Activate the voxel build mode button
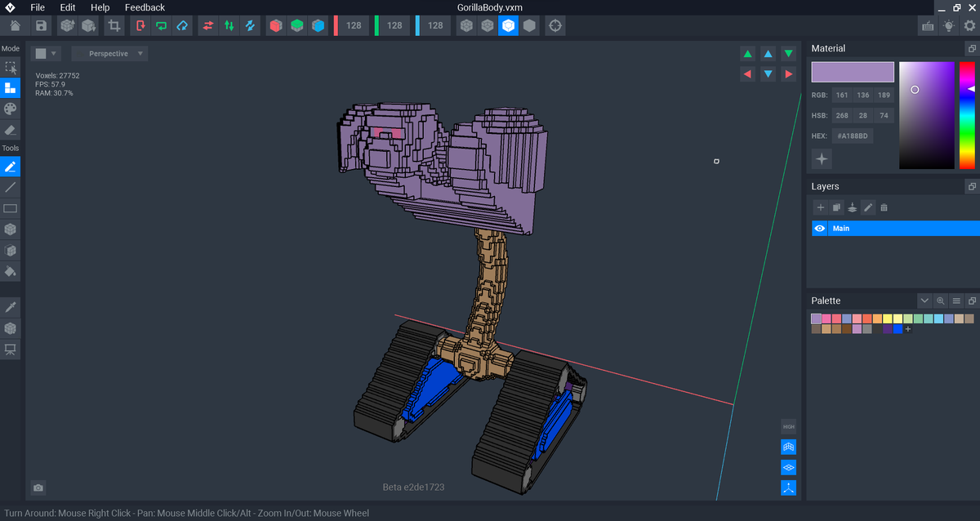 pos(11,88)
